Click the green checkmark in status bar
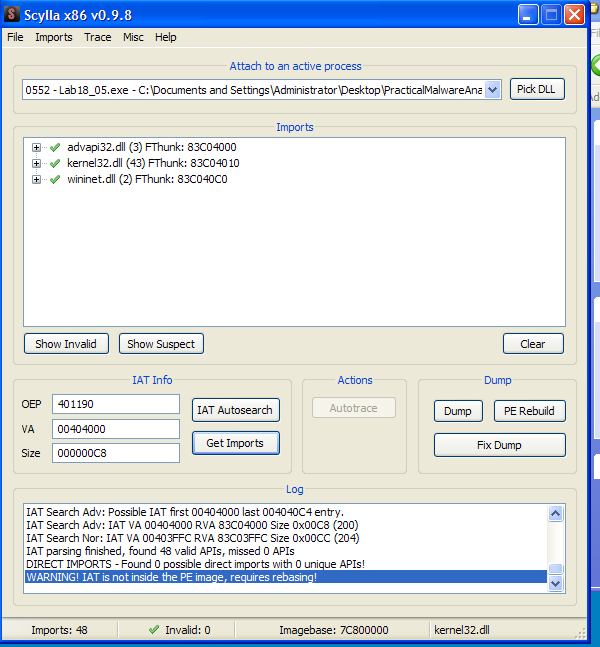This screenshot has width=600, height=647. point(153,630)
